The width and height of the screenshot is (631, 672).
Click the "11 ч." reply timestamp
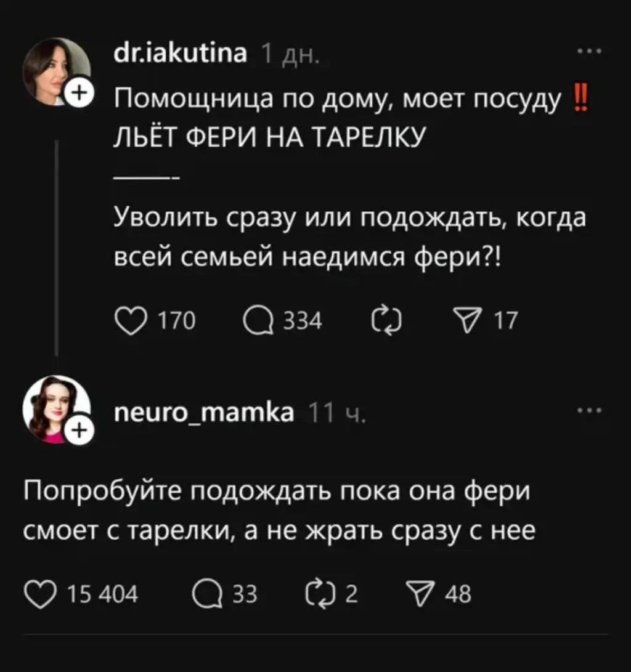336,413
